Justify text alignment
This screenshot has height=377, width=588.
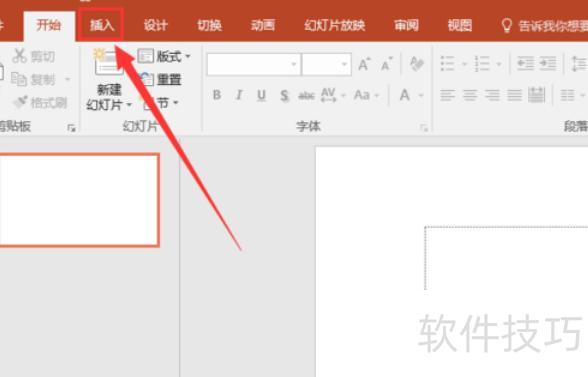(x=514, y=95)
